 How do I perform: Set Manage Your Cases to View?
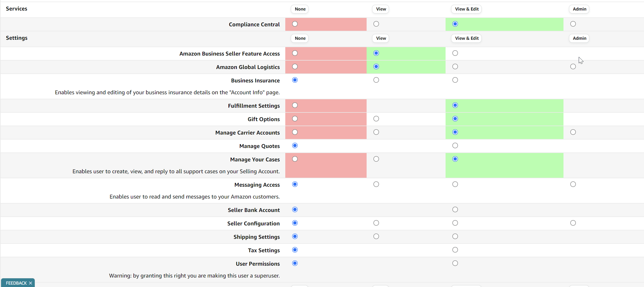(376, 159)
